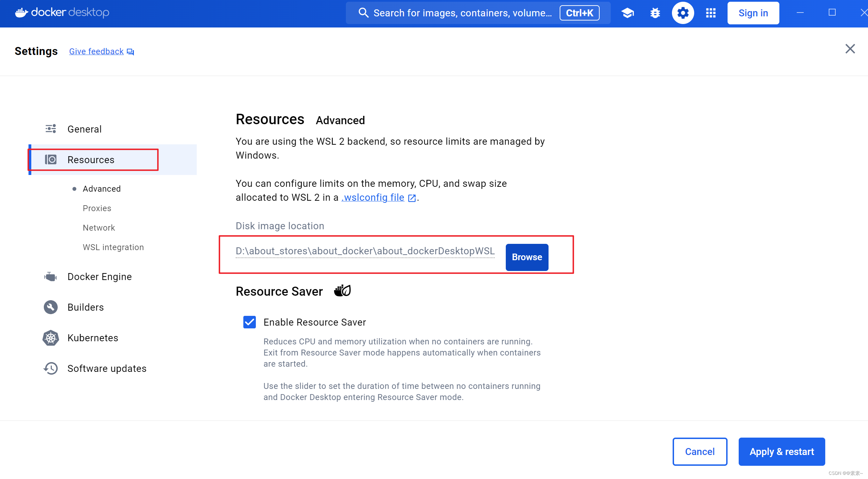
Task: Click the Resource Saver leaf icon
Action: tap(342, 291)
